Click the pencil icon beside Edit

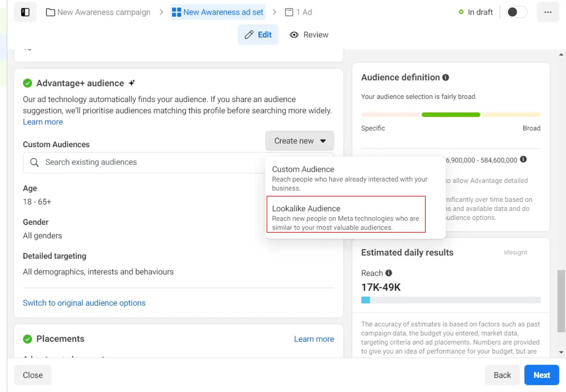(x=249, y=35)
